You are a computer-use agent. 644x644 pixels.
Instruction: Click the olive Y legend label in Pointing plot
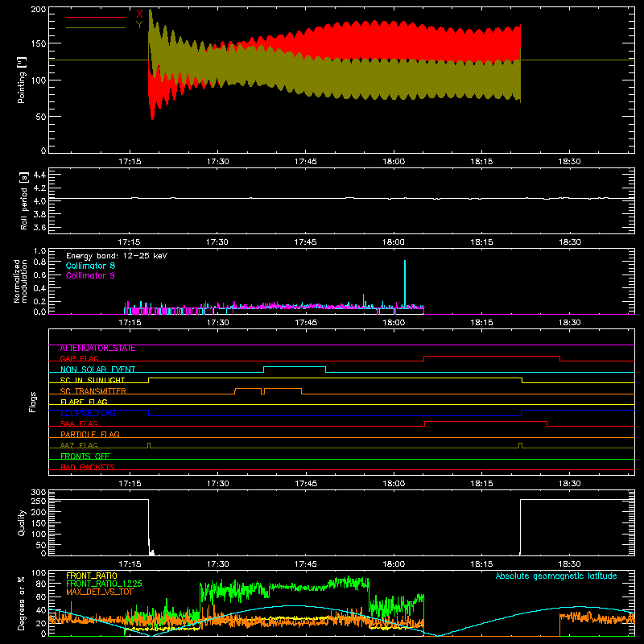(x=139, y=25)
